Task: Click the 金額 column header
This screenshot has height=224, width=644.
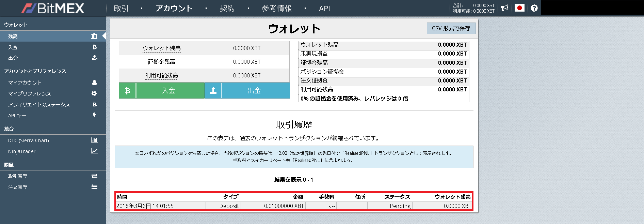Action: coord(298,197)
